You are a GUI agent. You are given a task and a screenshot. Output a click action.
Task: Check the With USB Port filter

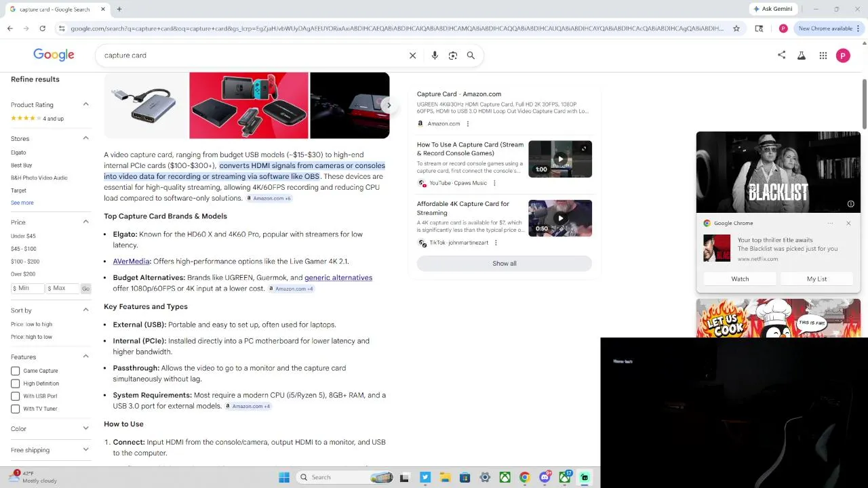coord(15,396)
